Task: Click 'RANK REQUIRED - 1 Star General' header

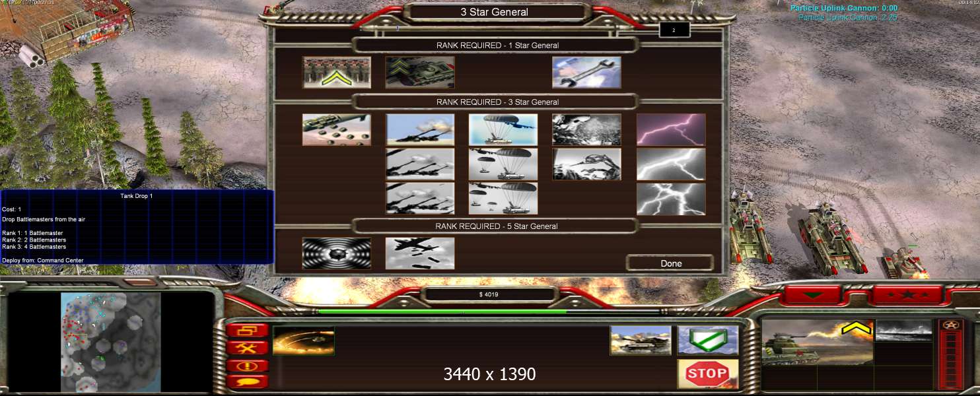Action: (x=497, y=46)
